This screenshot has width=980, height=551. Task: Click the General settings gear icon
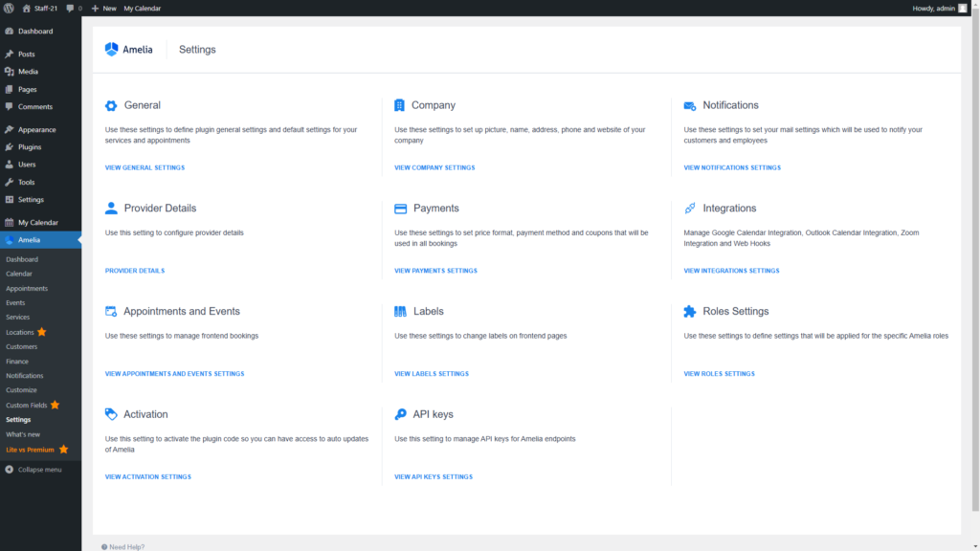click(111, 105)
